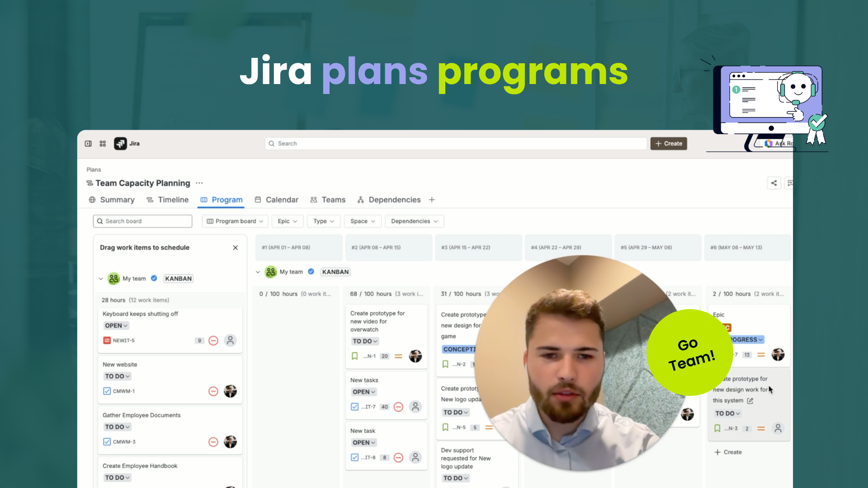Open unassigned avatar on N-3 card

click(x=778, y=428)
